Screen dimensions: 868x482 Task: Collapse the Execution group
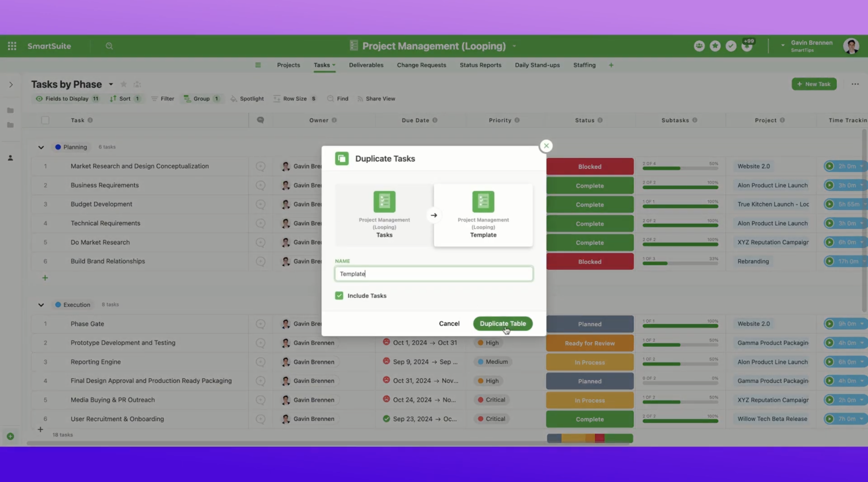41,305
